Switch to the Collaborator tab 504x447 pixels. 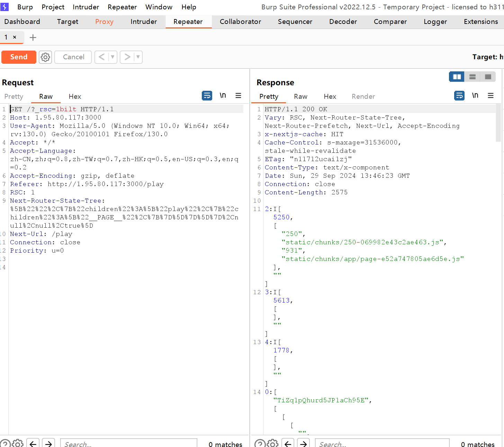pos(240,21)
